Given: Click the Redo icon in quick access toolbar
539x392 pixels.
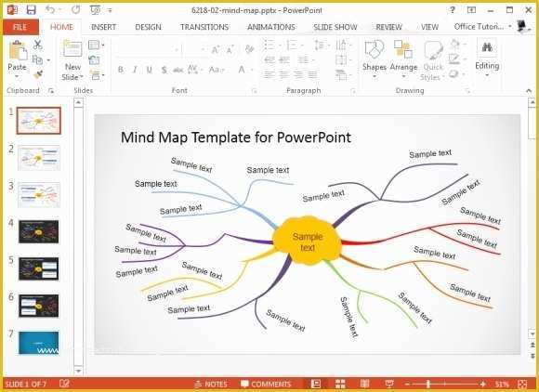Looking at the screenshot, I should click(x=75, y=10).
